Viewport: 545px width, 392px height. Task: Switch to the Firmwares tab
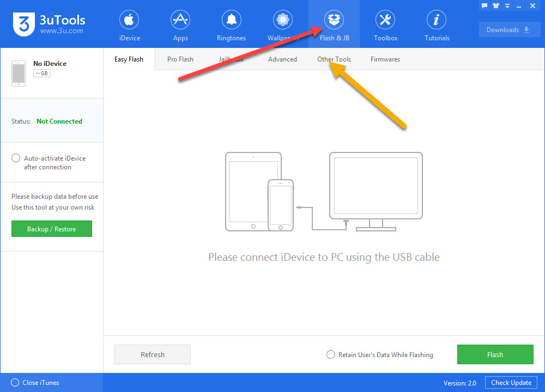click(x=385, y=59)
